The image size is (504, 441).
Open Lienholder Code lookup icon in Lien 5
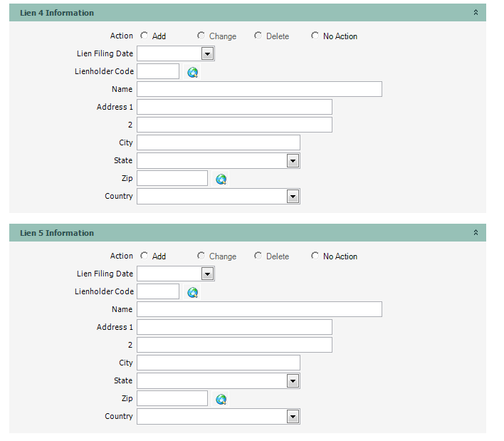192,292
